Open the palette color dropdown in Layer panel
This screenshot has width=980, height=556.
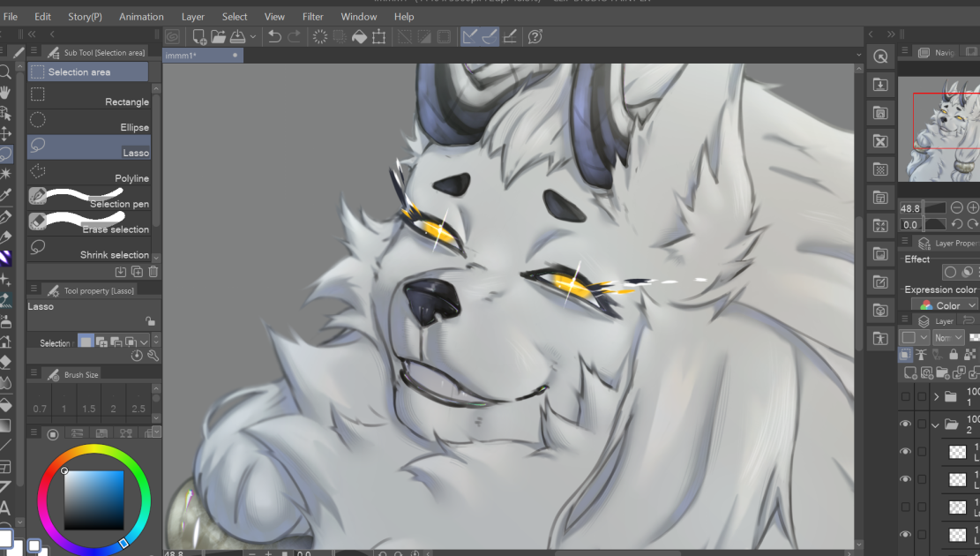[x=914, y=337]
